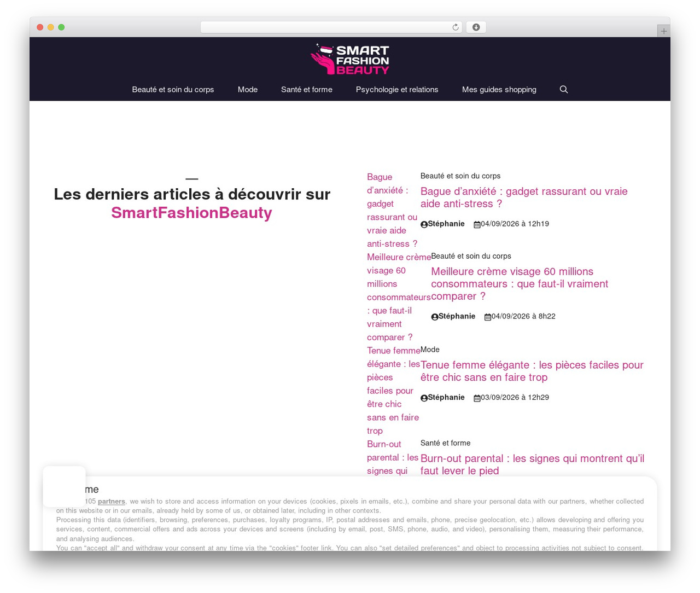Viewport: 700px width, 593px height.
Task: Click author avatar icon beside 04/09/2026 à 12h19
Action: pyautogui.click(x=424, y=224)
